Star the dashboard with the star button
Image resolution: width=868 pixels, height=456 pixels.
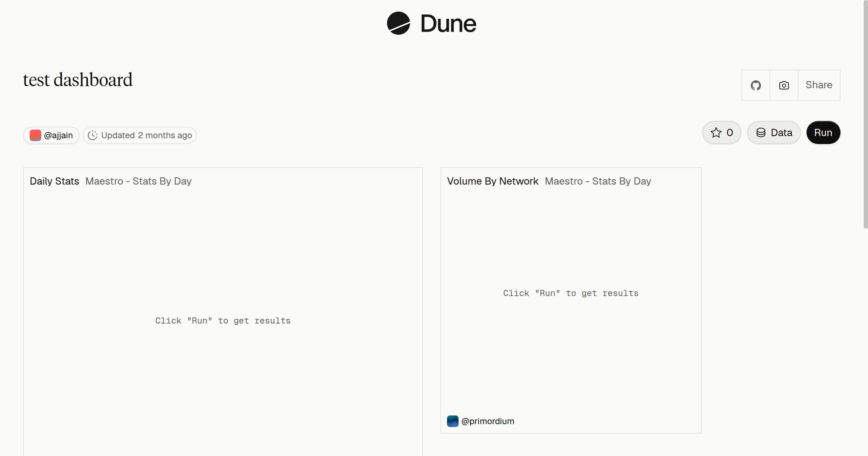click(x=722, y=132)
